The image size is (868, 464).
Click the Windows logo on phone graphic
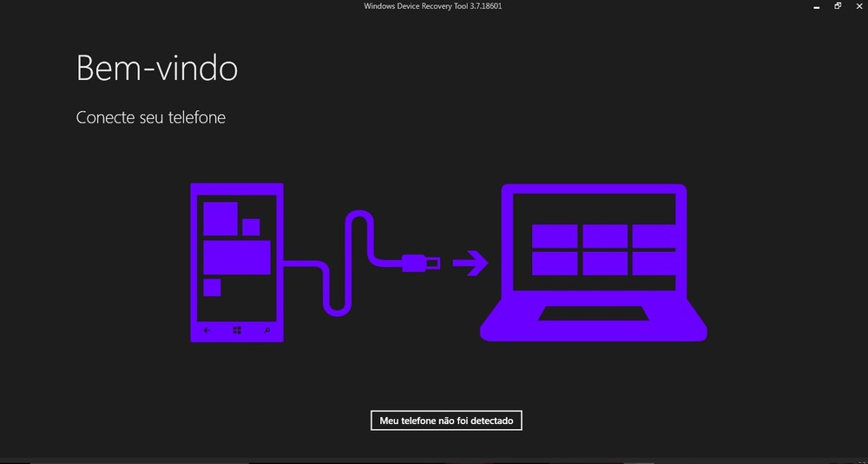point(237,331)
